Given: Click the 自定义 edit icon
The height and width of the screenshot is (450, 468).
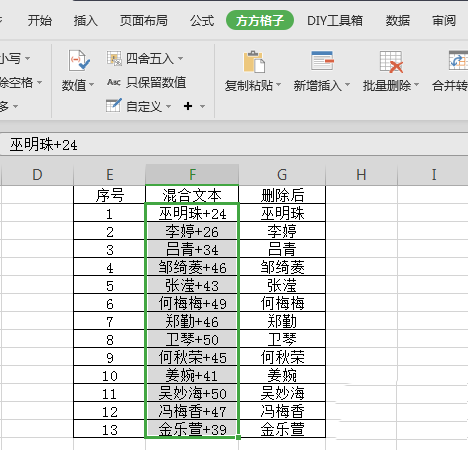Looking at the screenshot, I should pos(114,106).
